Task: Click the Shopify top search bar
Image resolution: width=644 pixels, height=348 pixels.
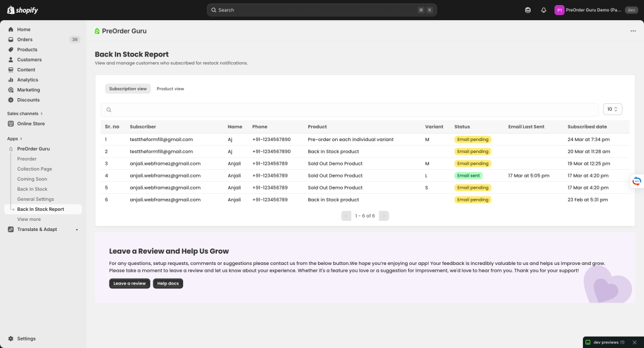Action: (321, 10)
